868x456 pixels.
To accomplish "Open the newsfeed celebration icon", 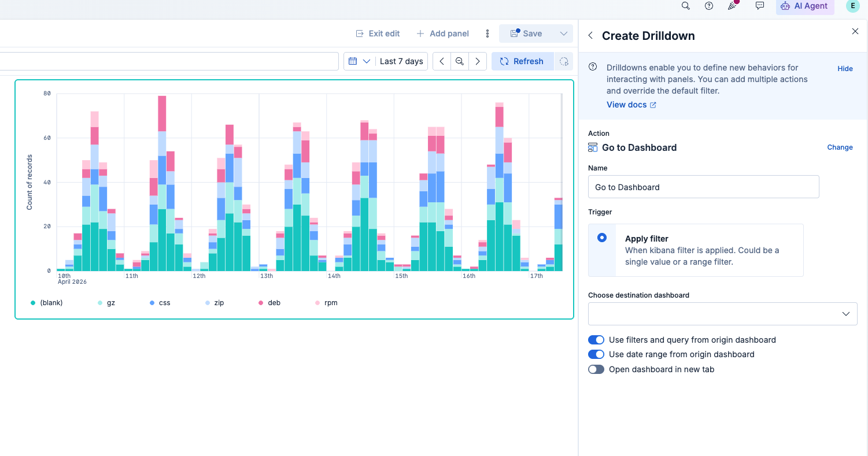I will tap(733, 6).
